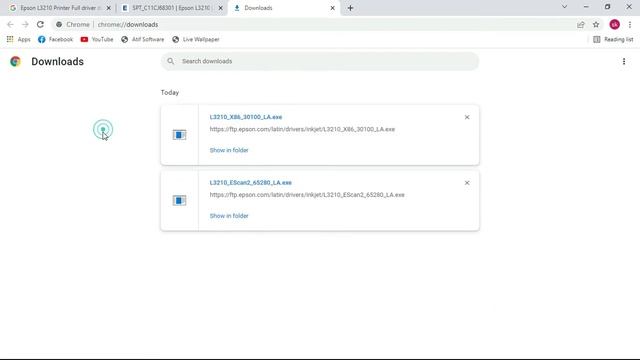Viewport: 640px width, 360px height.
Task: Restore down the Chrome window
Action: (x=607, y=7)
